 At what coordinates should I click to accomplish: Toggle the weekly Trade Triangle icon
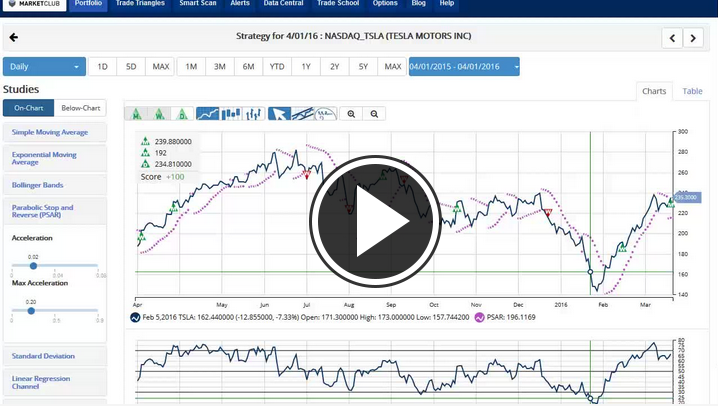158,114
